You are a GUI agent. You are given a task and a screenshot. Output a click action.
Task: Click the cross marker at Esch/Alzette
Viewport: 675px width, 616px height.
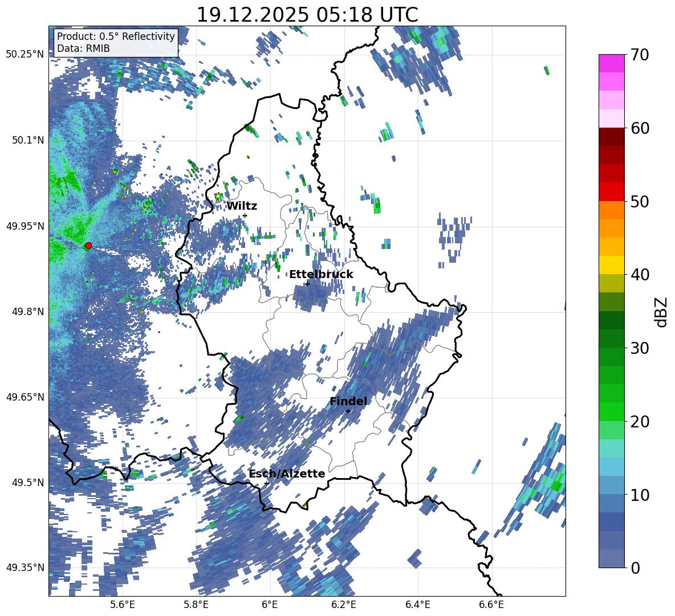click(266, 483)
